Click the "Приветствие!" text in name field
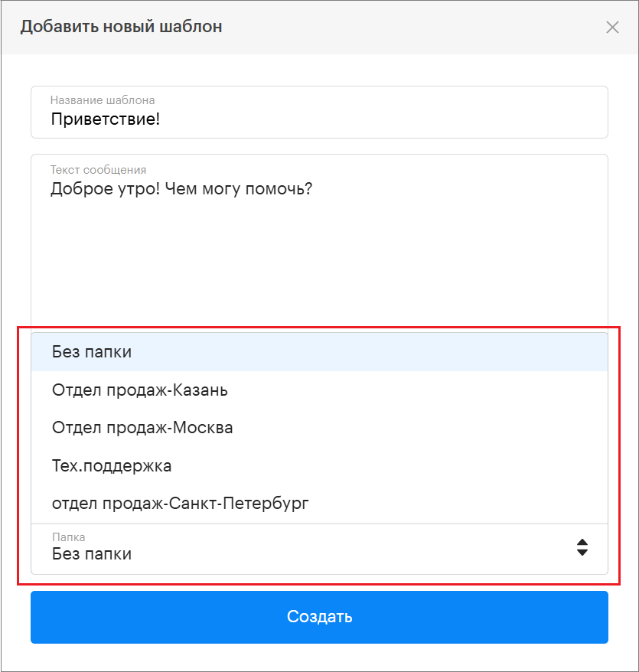Viewport: 639px width, 672px height. coord(105,119)
